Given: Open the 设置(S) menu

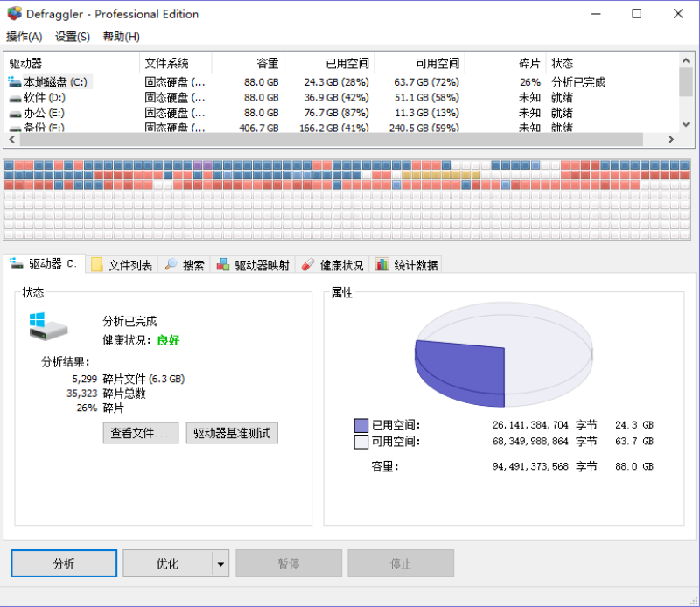Looking at the screenshot, I should coord(73,37).
